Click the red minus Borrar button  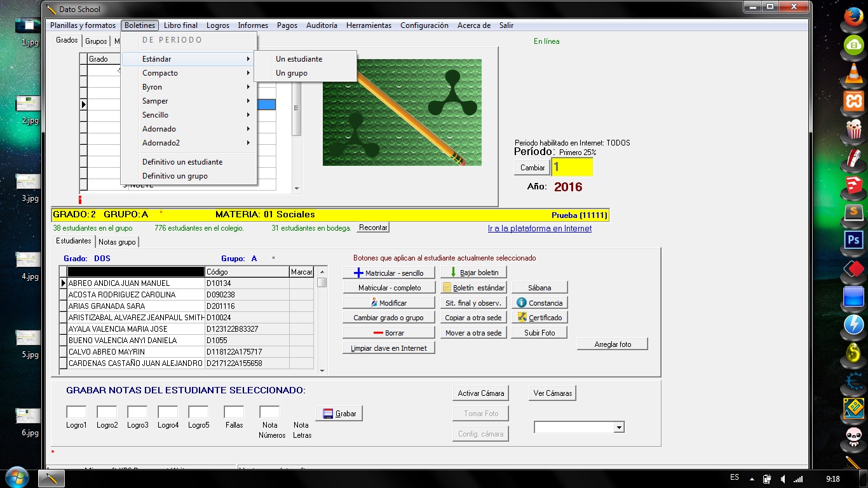(x=388, y=333)
